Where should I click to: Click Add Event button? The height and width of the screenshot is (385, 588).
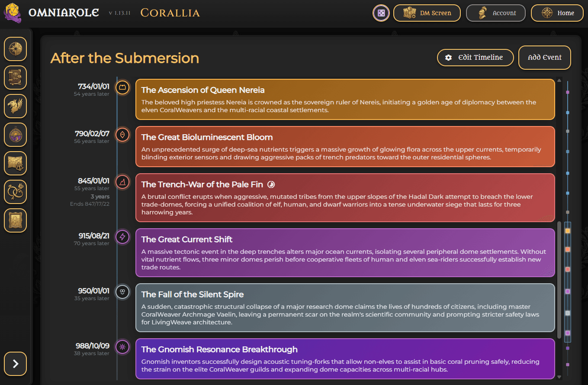click(x=545, y=58)
